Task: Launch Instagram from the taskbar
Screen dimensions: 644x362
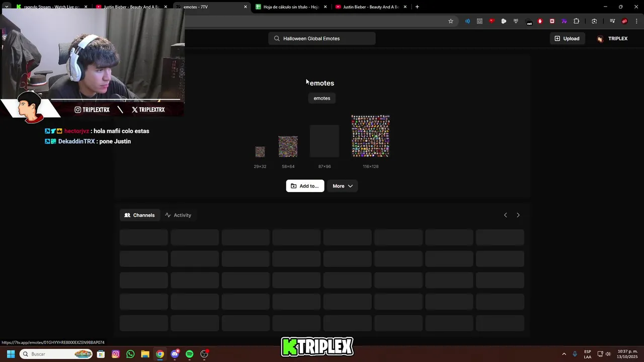Action: click(x=116, y=354)
